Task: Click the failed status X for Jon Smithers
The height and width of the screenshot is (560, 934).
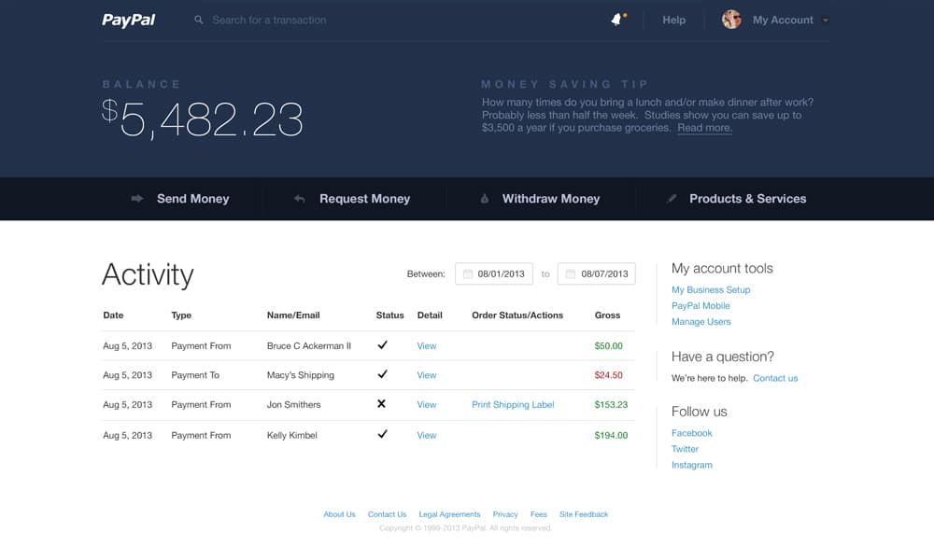Action: [381, 404]
